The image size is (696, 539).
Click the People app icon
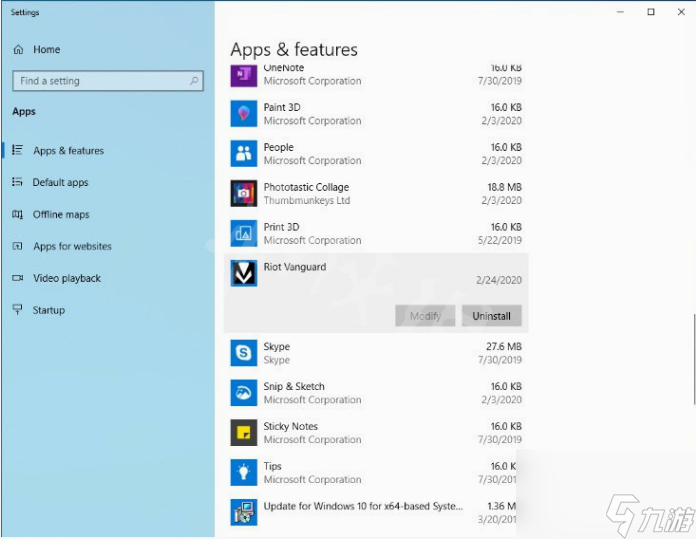click(244, 154)
